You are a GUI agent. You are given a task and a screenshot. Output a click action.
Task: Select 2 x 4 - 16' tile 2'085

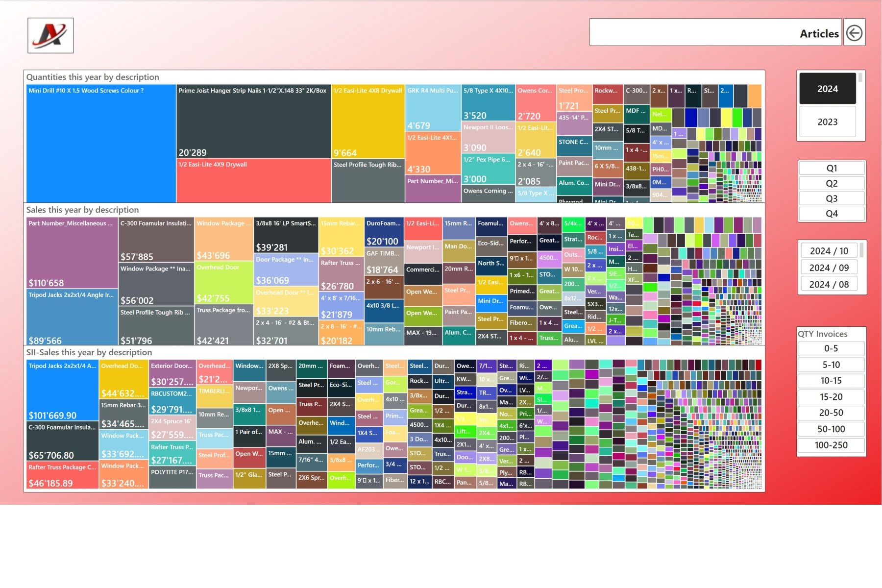(536, 172)
